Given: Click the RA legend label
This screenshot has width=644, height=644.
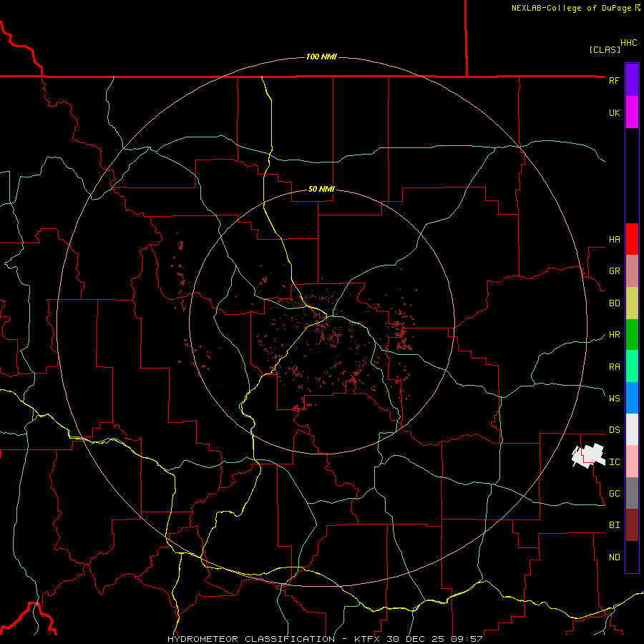Looking at the screenshot, I should 614,367.
